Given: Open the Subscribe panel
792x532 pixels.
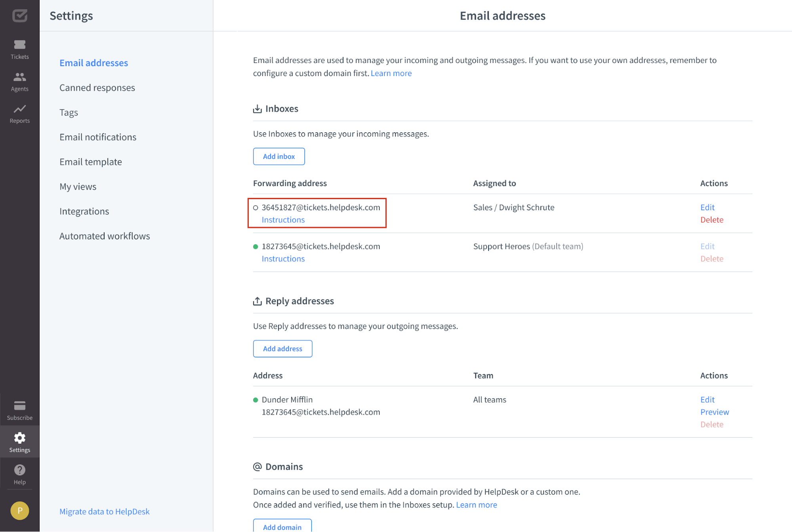Looking at the screenshot, I should [19, 409].
